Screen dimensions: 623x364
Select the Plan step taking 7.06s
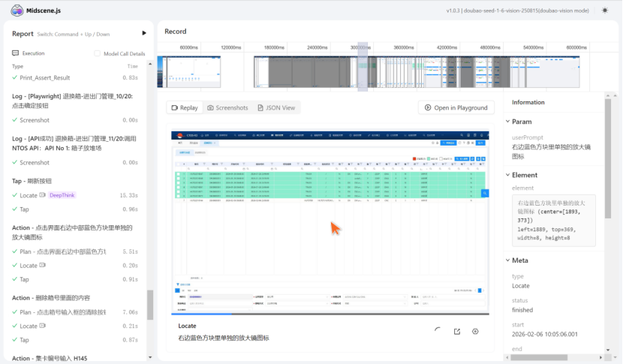point(75,312)
